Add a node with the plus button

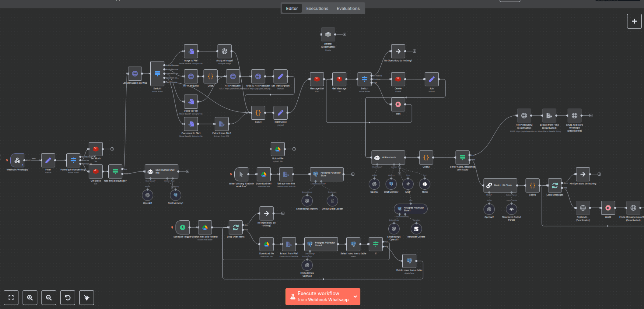(x=634, y=21)
